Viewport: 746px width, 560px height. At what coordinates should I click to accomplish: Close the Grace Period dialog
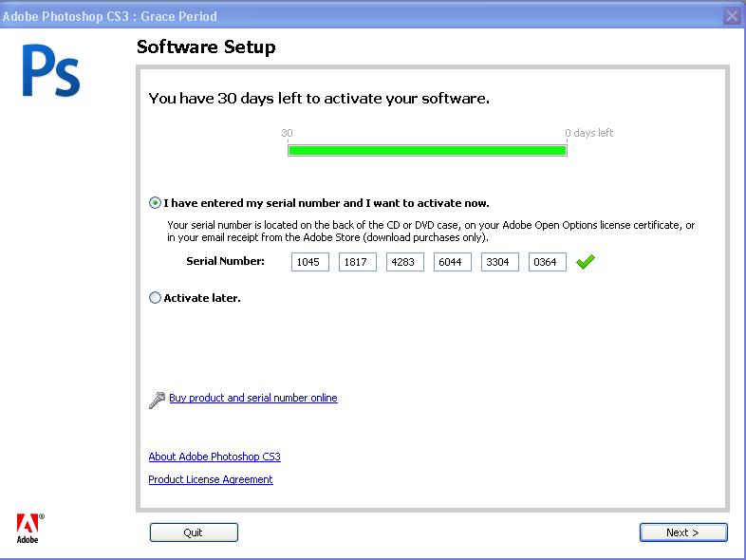click(732, 16)
